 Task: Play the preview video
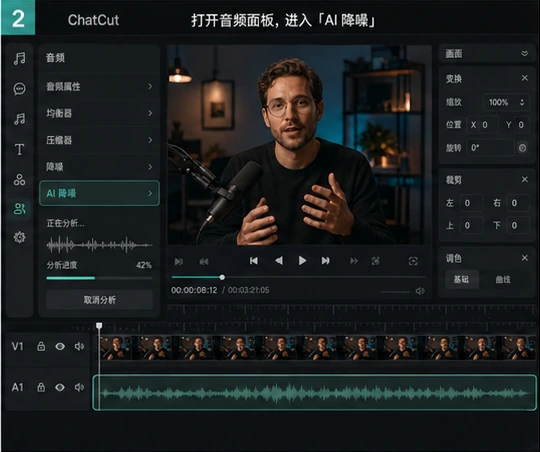[302, 261]
